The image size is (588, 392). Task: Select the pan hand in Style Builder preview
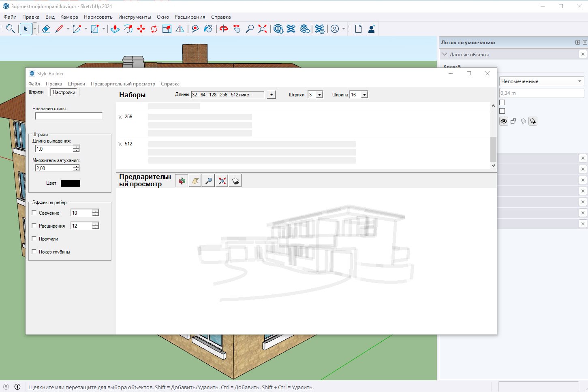click(195, 181)
